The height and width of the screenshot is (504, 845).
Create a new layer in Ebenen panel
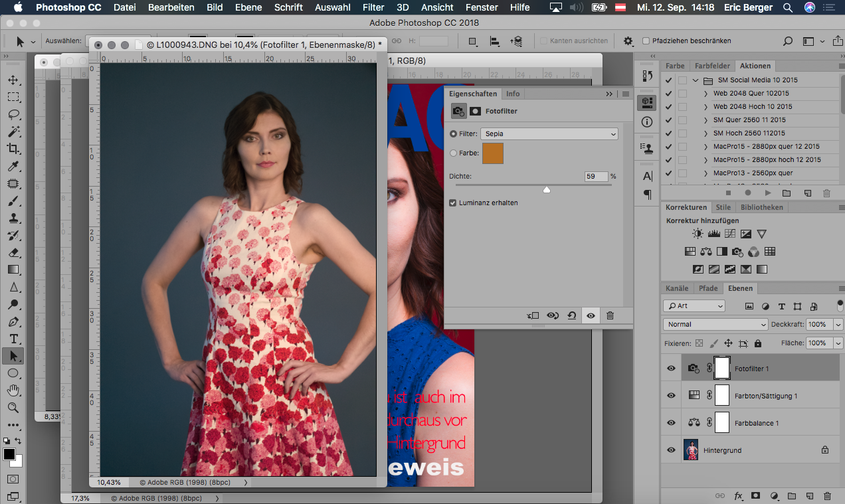(x=808, y=496)
